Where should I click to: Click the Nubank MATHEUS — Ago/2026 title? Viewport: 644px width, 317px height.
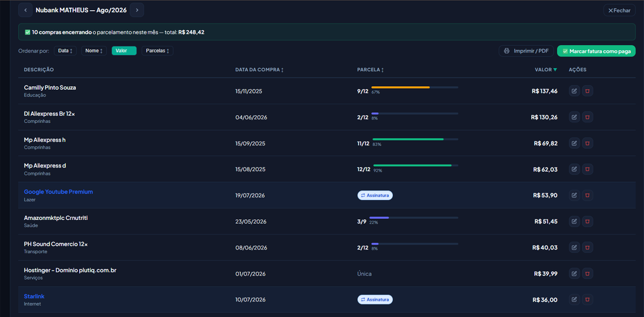coord(81,10)
